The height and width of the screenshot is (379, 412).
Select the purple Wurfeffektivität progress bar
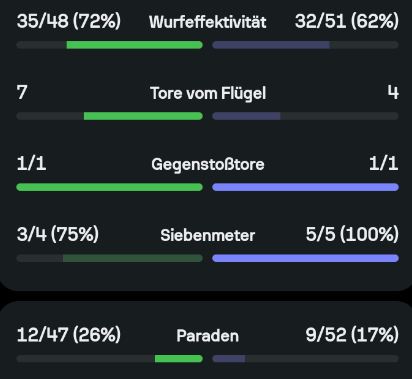tap(271, 45)
